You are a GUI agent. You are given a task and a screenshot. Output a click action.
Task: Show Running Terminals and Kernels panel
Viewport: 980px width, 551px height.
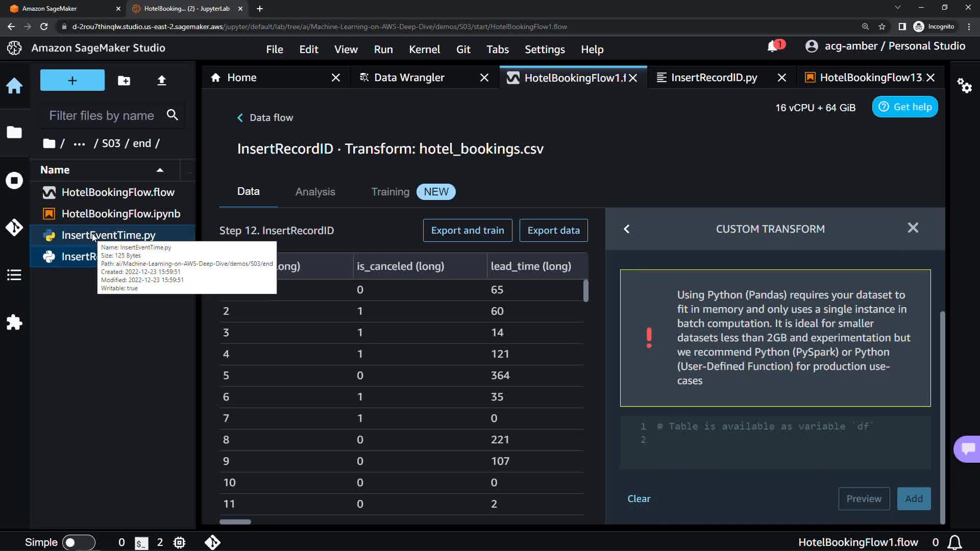(x=14, y=181)
